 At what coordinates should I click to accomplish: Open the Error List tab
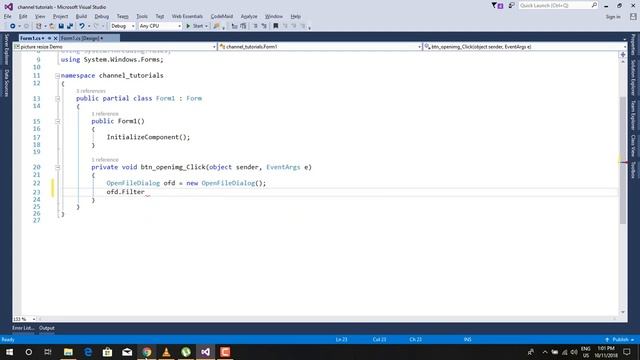[x=23, y=328]
